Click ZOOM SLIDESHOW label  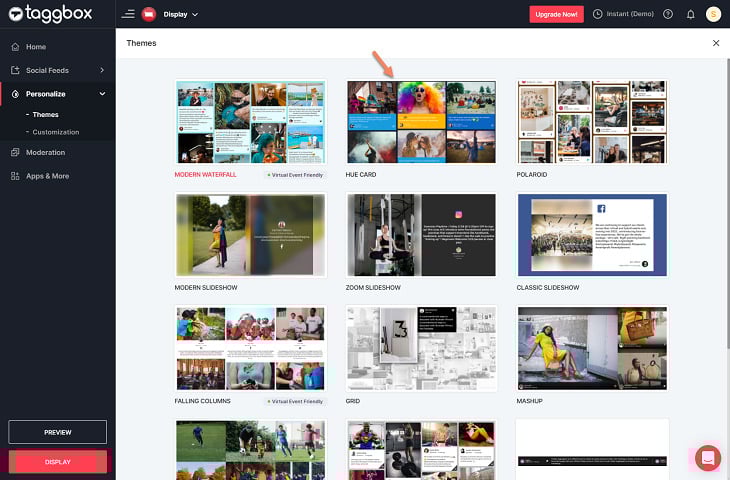[x=373, y=288]
